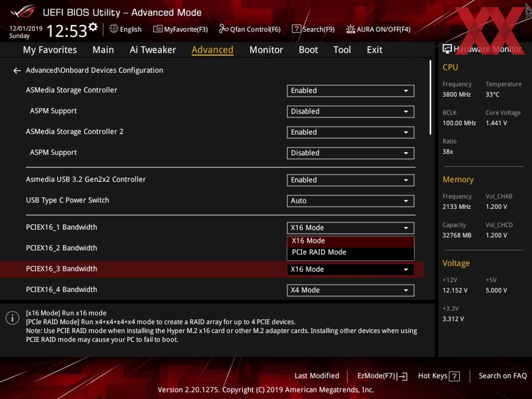Open ASPM Support dropdown under Controller 2

pos(350,153)
